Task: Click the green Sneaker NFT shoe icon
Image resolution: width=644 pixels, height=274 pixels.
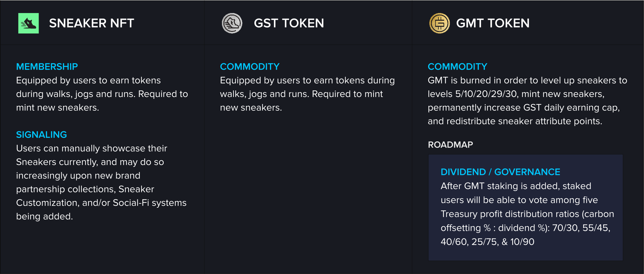Action: pos(28,23)
